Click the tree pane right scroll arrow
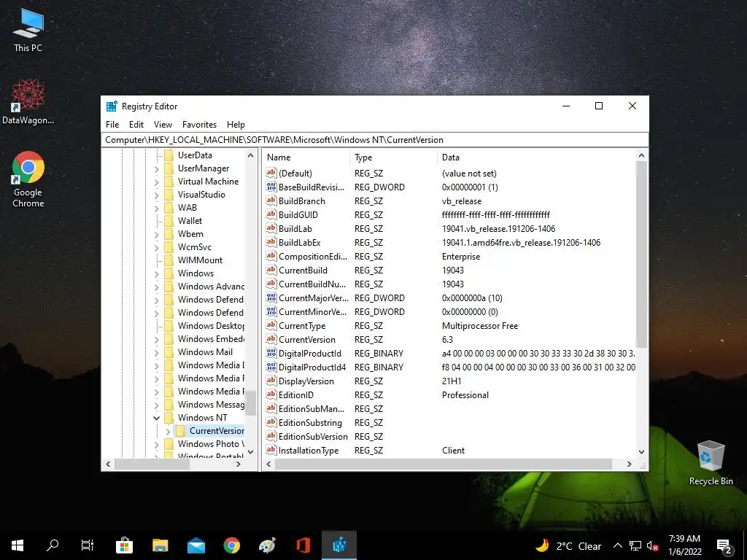Viewport: 747px width, 560px height. (239, 464)
